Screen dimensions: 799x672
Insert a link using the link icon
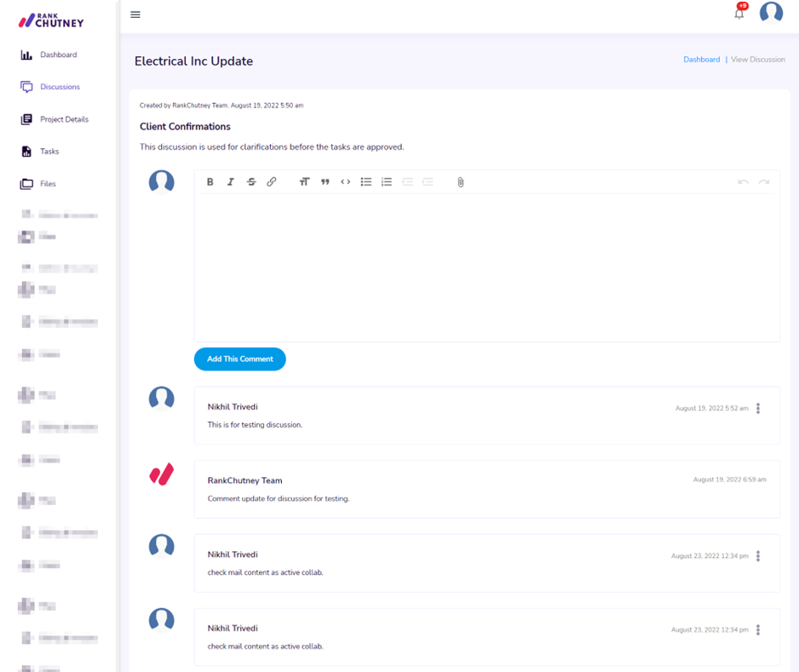(x=272, y=182)
